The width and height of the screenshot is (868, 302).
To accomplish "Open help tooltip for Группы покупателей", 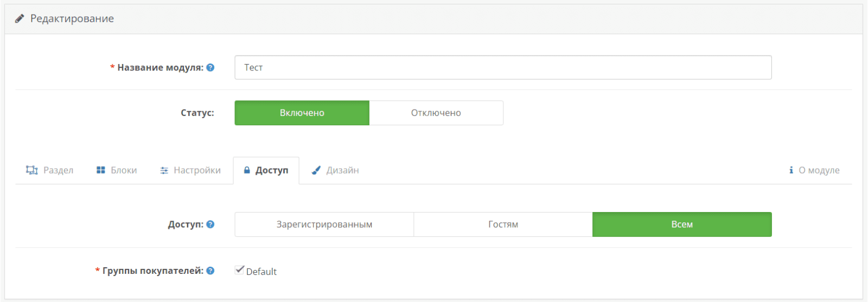I will (210, 271).
